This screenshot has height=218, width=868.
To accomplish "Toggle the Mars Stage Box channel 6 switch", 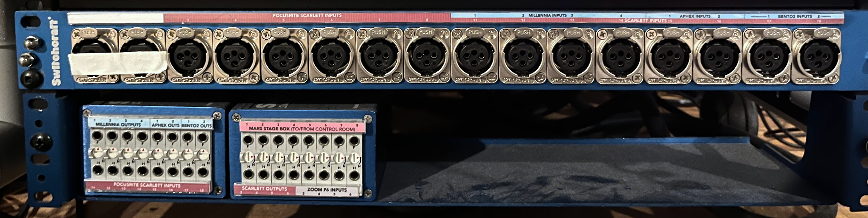I will 324,158.
